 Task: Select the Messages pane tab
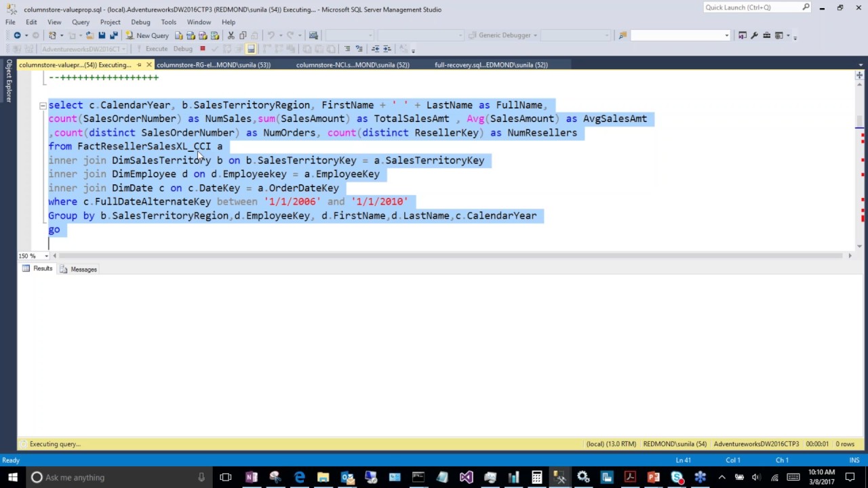click(79, 269)
